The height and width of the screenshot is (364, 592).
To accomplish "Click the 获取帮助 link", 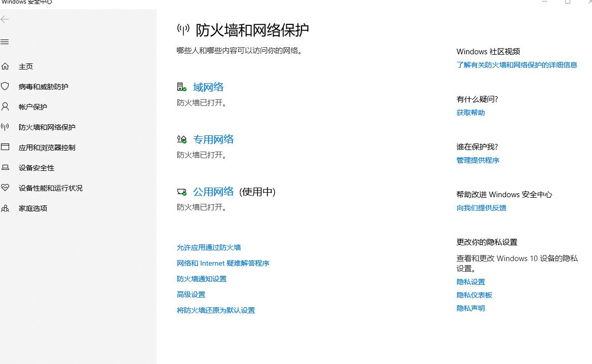I will [470, 113].
